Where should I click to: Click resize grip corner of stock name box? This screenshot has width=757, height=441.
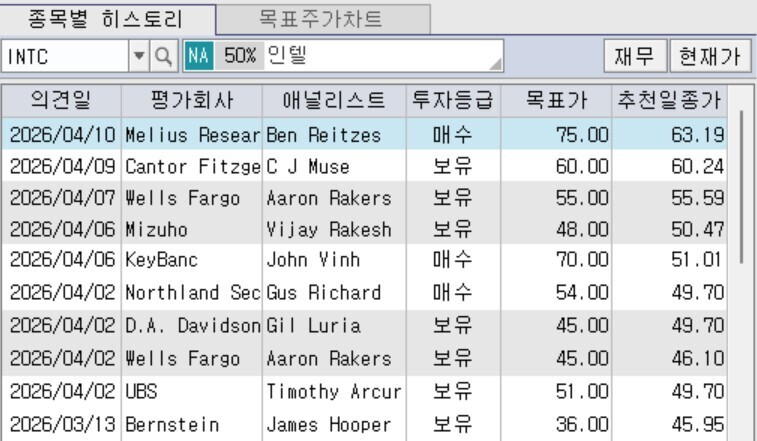496,65
